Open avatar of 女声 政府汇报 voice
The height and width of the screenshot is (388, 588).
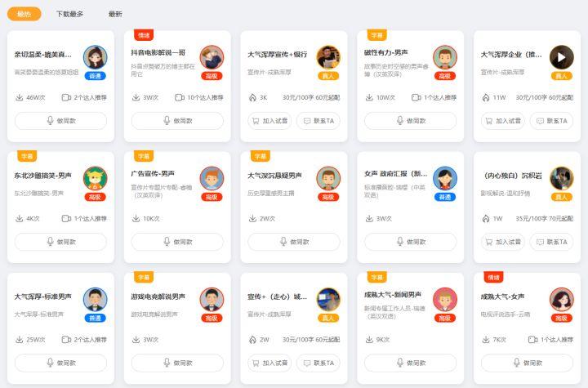445,178
